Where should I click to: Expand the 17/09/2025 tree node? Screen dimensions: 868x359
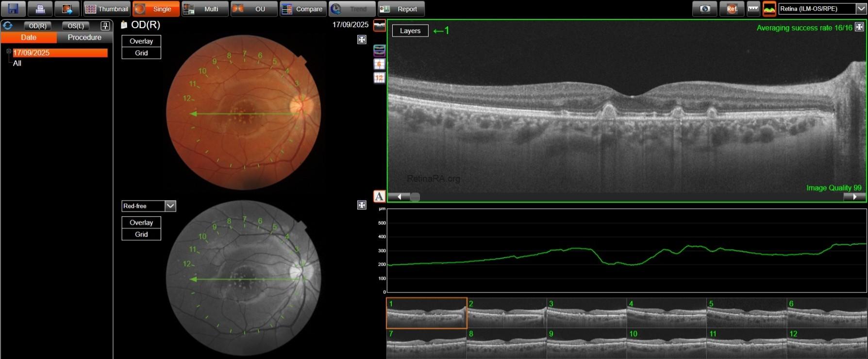[x=9, y=51]
